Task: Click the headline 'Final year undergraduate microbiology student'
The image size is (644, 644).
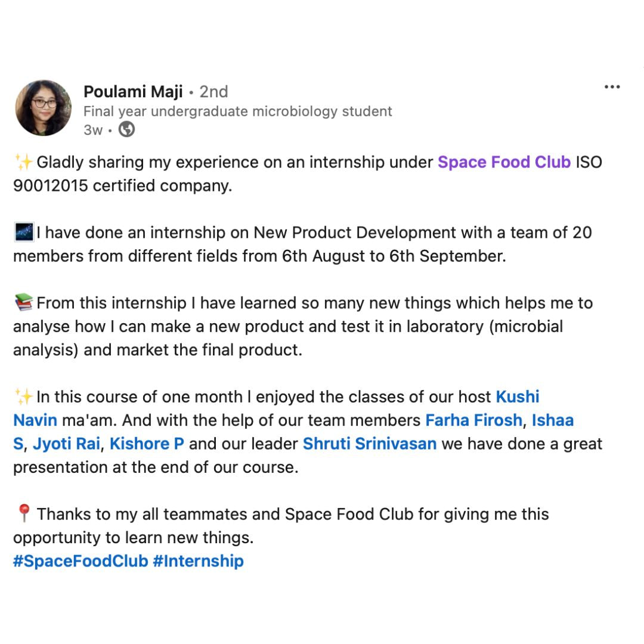Action: [237, 111]
